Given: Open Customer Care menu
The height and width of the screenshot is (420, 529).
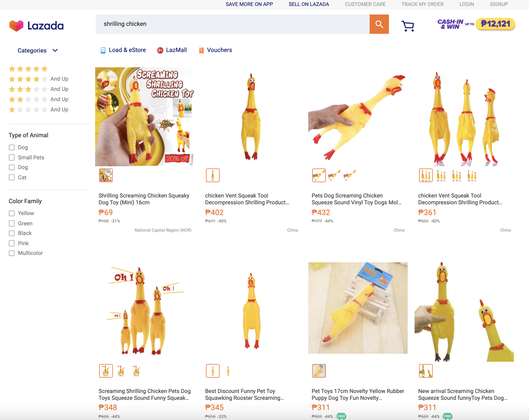Looking at the screenshot, I should (365, 4).
